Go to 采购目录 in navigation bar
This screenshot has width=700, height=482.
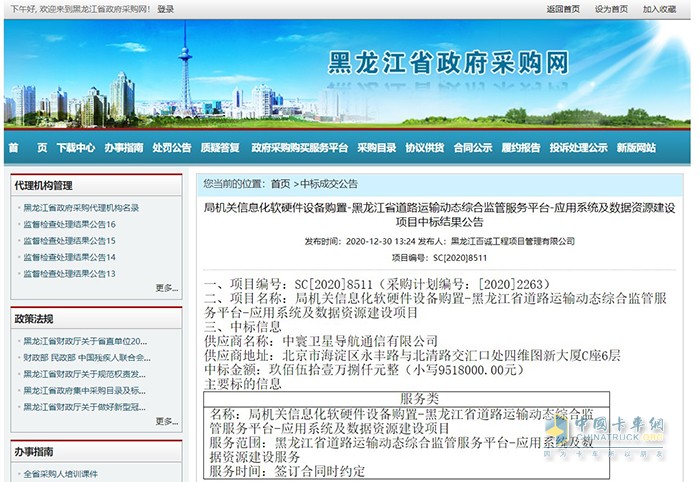[x=377, y=147]
